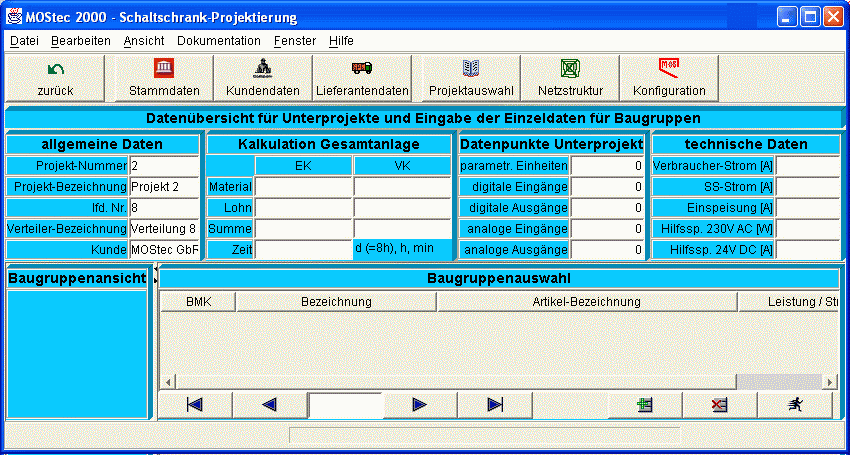Open Projektauswahl from the toolbar
850x457 pixels.
point(470,78)
